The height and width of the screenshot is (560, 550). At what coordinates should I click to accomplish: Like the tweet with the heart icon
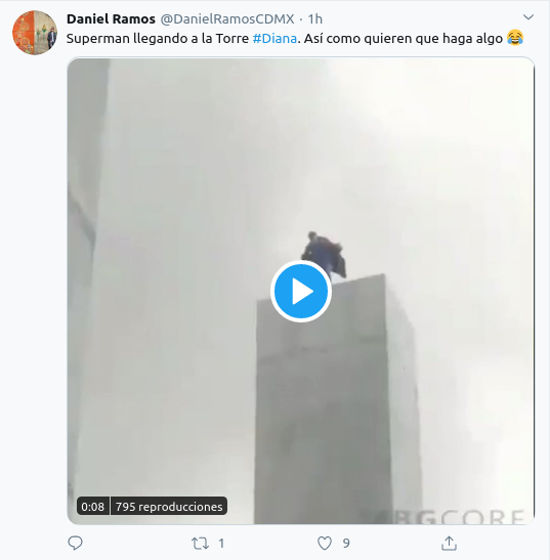tap(325, 543)
